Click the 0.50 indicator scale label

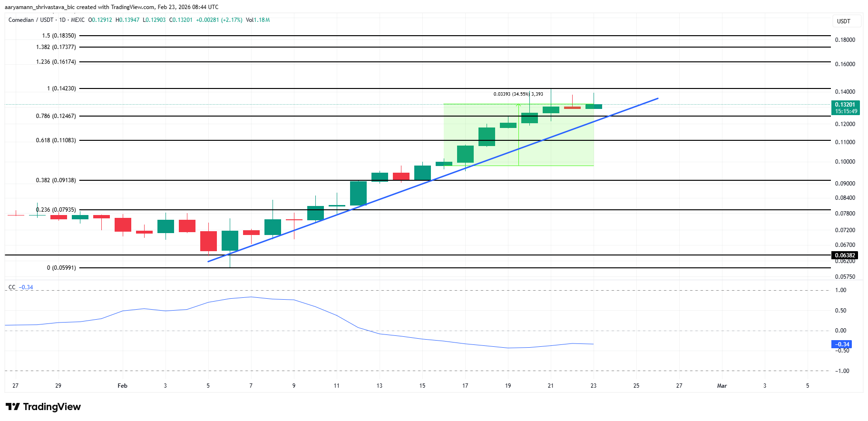[x=841, y=311]
